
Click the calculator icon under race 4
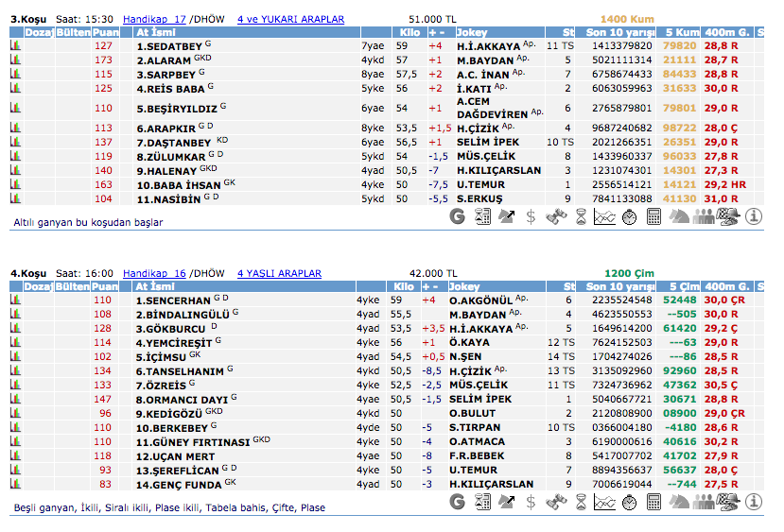[653, 506]
